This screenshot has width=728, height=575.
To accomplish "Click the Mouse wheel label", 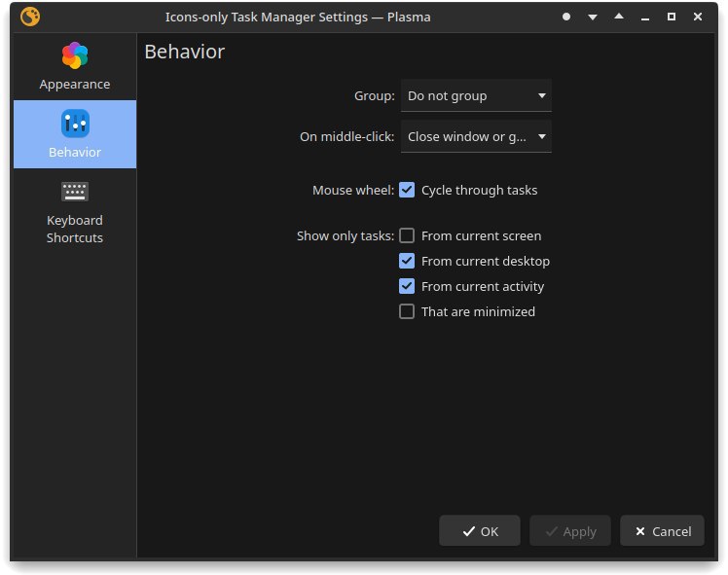I will pyautogui.click(x=353, y=191).
